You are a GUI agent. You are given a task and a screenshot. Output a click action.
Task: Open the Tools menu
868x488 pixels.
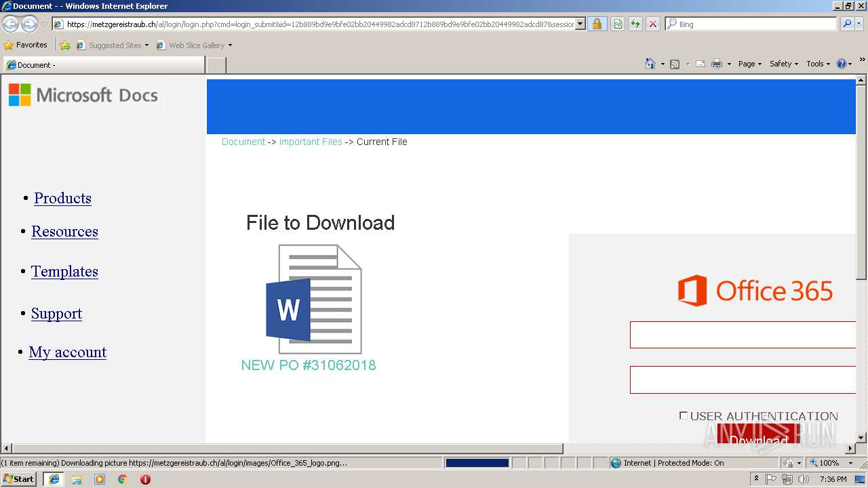pos(818,64)
